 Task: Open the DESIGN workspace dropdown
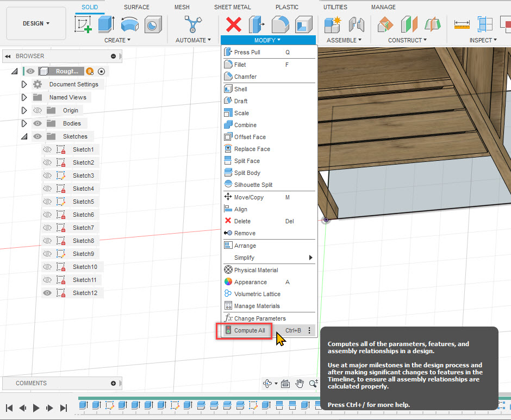(36, 24)
